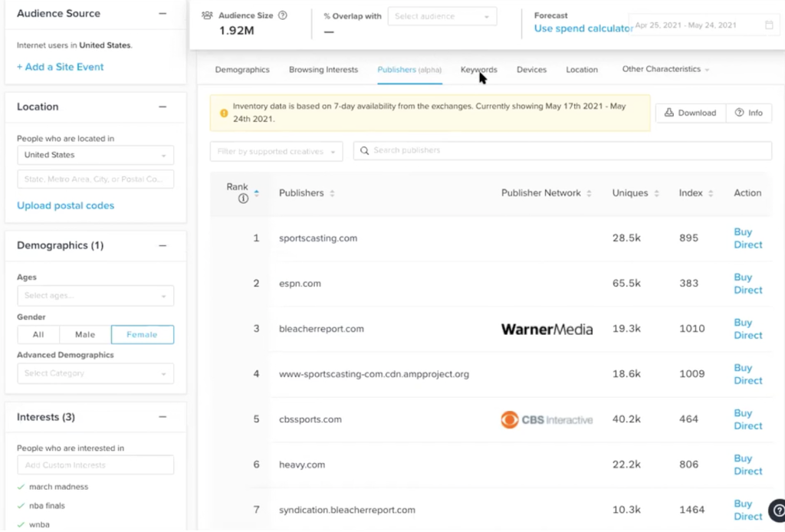Click the 65.5k uniques value

click(x=626, y=284)
